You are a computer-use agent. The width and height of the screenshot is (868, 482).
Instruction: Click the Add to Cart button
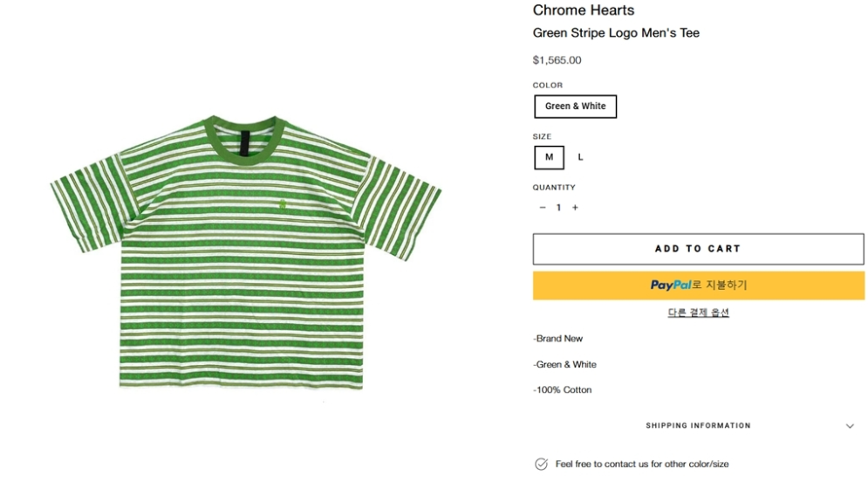(x=698, y=249)
